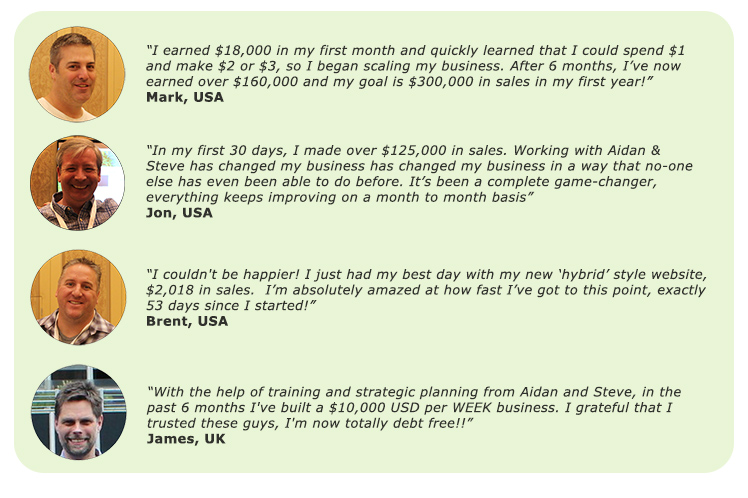Click the quote starting 'I earned $18,000'
The width and height of the screenshot is (748, 498).
click(416, 66)
